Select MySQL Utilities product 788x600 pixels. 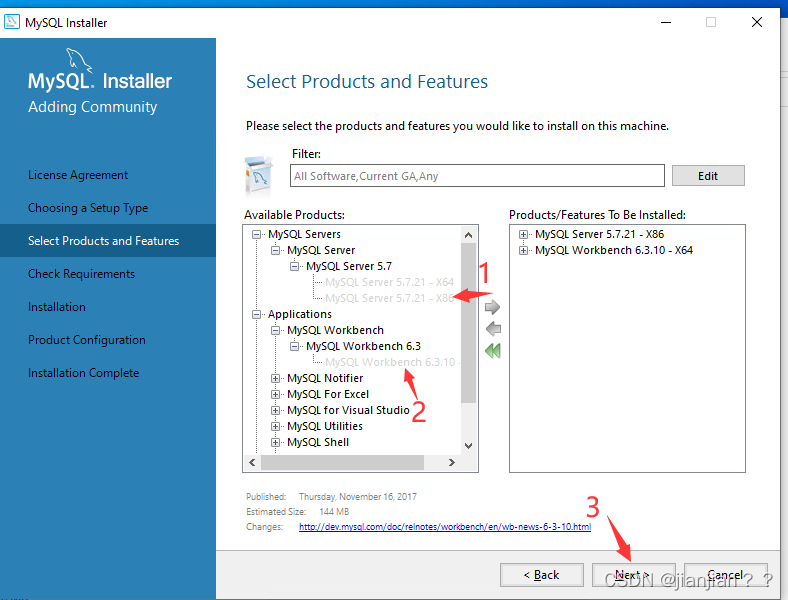click(325, 426)
